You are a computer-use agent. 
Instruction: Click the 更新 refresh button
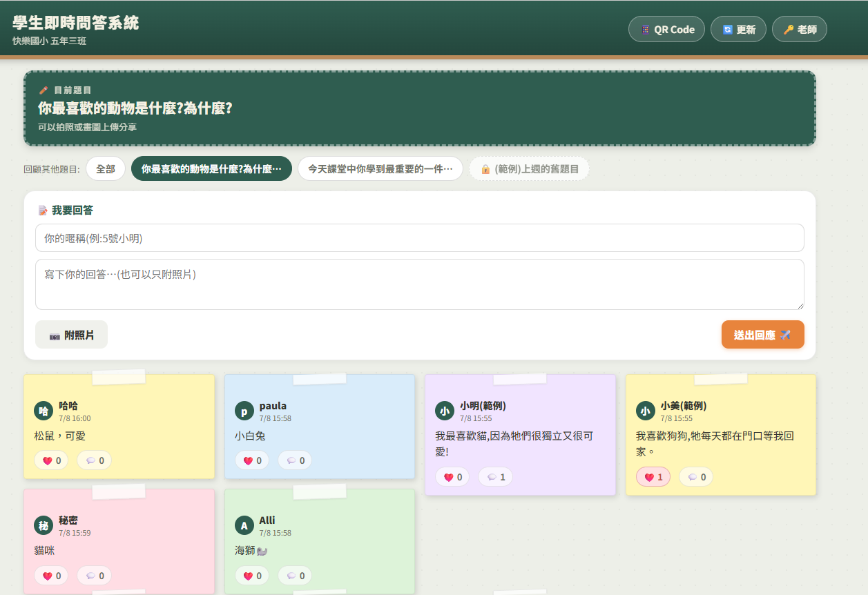(x=738, y=29)
